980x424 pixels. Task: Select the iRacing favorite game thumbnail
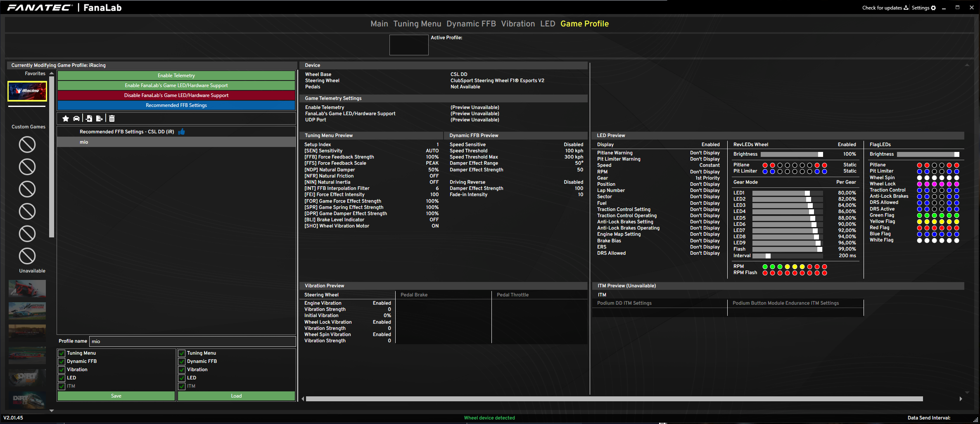[x=27, y=91]
